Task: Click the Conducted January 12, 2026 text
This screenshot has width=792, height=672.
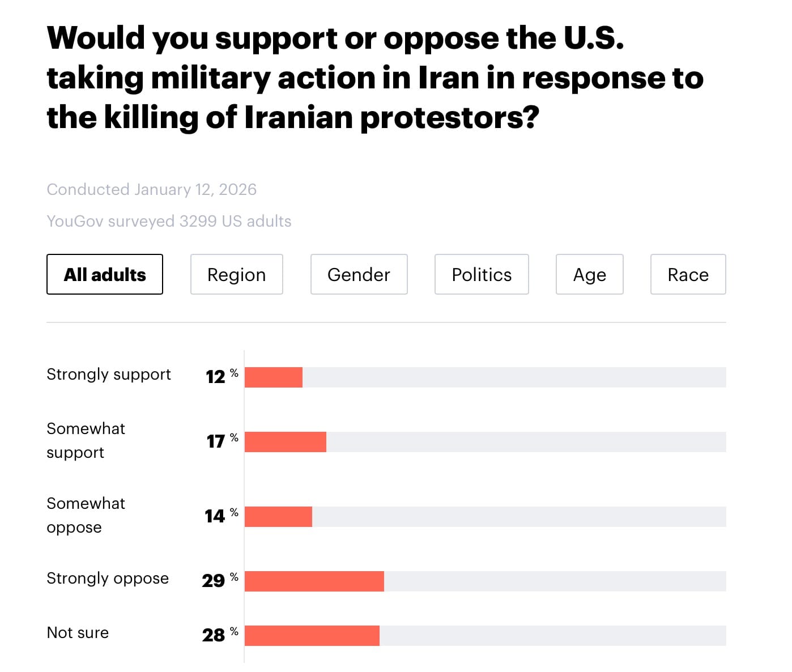Action: [x=151, y=189]
